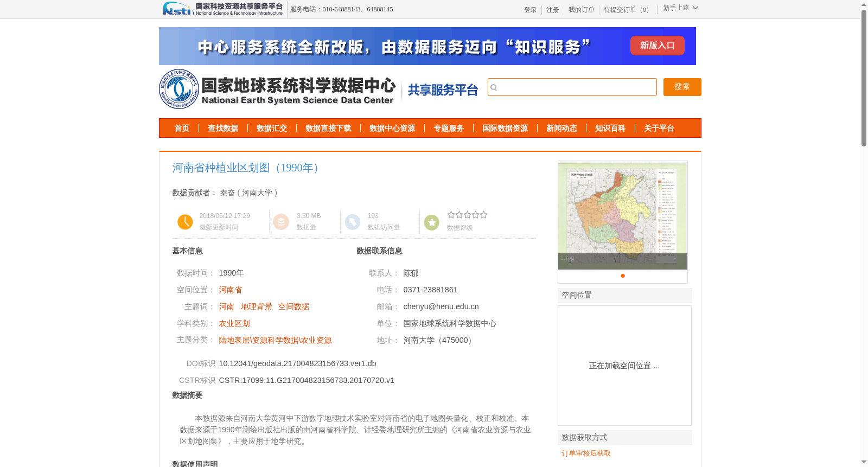Rate with the first star

(x=451, y=215)
